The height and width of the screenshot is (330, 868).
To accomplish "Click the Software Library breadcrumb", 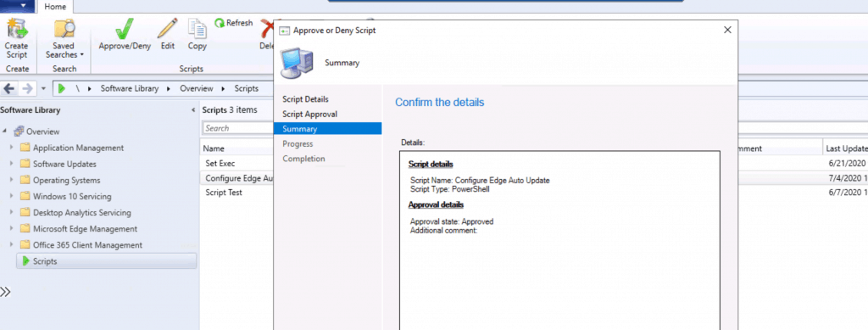I will click(130, 88).
